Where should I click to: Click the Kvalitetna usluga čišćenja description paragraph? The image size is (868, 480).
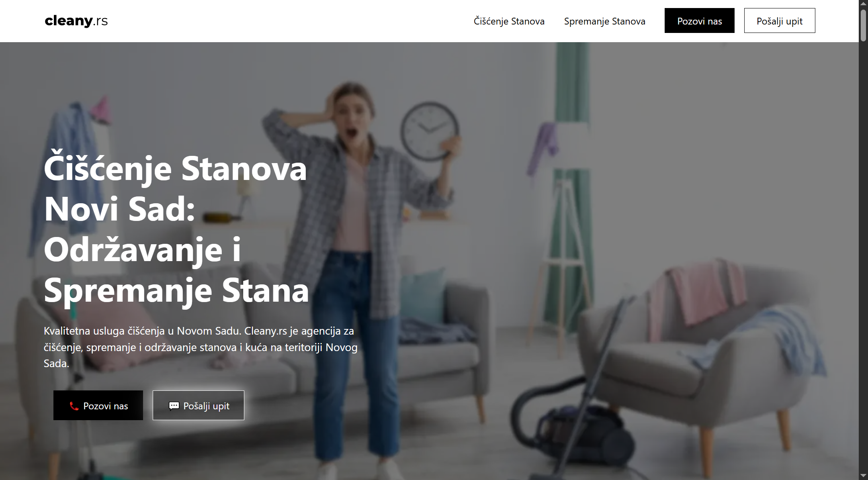[201, 347]
